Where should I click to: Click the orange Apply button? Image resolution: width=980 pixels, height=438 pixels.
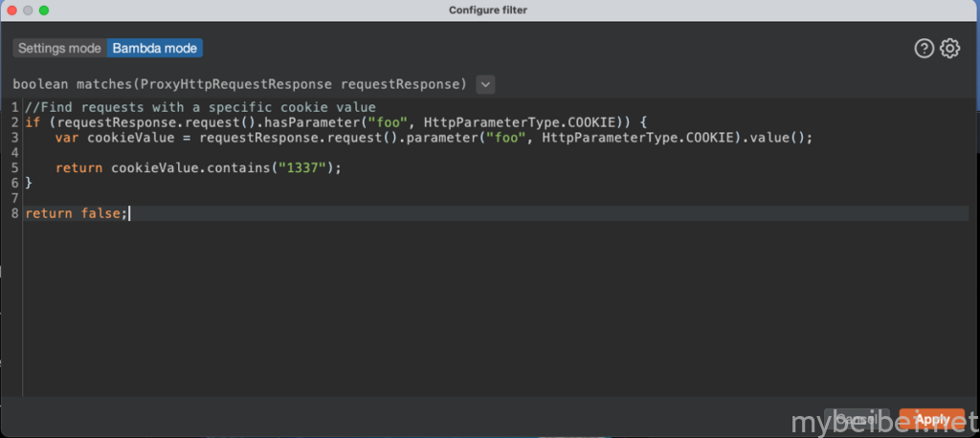click(x=931, y=419)
